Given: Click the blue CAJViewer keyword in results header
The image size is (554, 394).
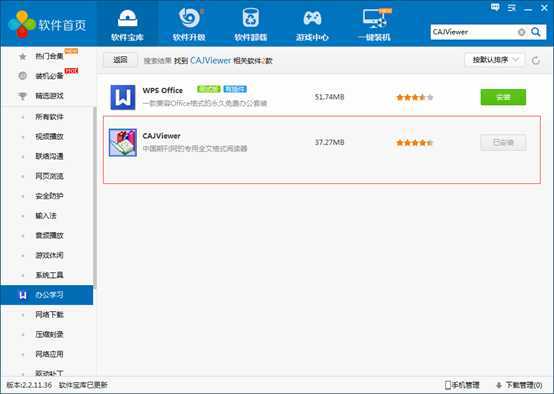Looking at the screenshot, I should [x=210, y=60].
